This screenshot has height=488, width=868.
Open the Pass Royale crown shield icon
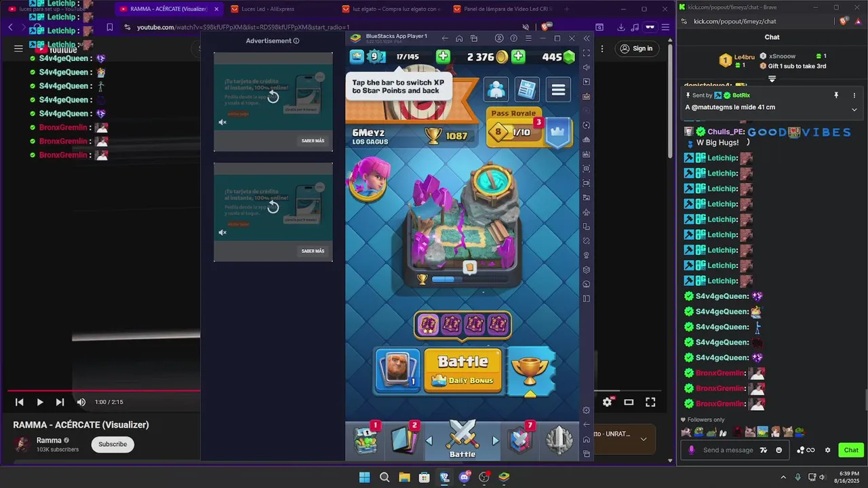(x=557, y=133)
